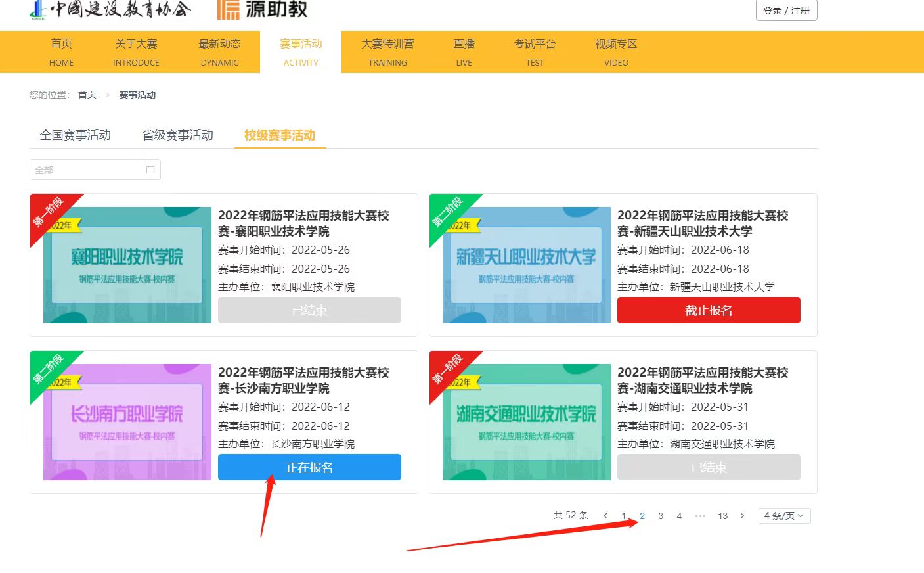Select the 校级赛事活动 tab
The image size is (924, 573).
point(280,135)
